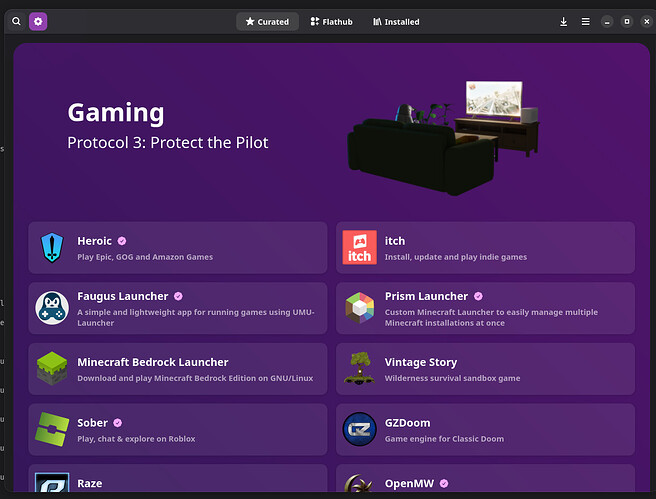Click the Minecraft Bedrock grass block icon
Viewport: 656px width, 499px height.
[52, 368]
